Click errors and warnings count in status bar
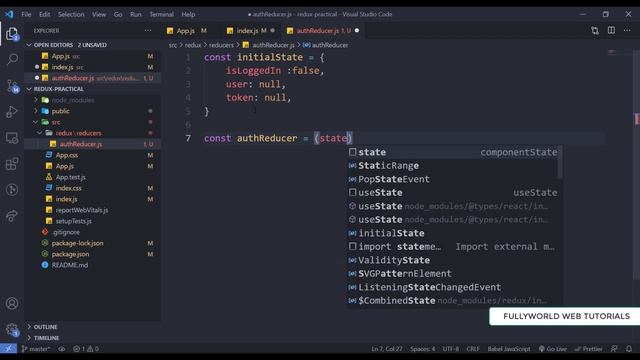Screen dimensions: 640x360 click(x=86, y=349)
